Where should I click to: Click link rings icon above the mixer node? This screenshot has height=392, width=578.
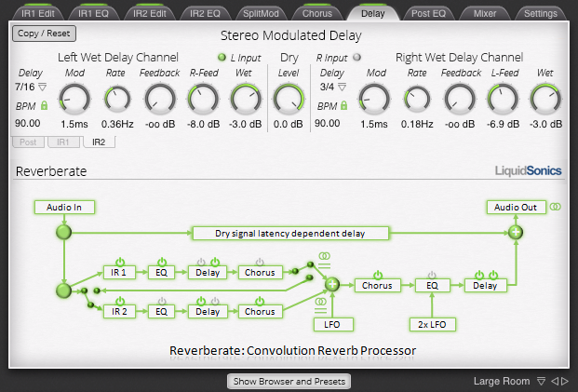click(325, 255)
